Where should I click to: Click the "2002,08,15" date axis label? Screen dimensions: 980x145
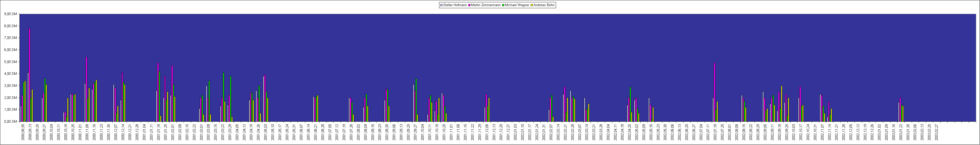click(744, 132)
